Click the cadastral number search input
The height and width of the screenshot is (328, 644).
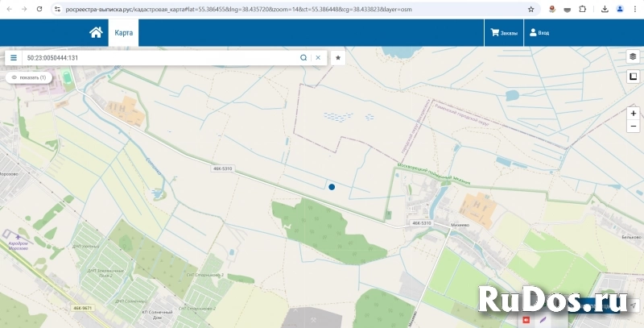point(161,58)
